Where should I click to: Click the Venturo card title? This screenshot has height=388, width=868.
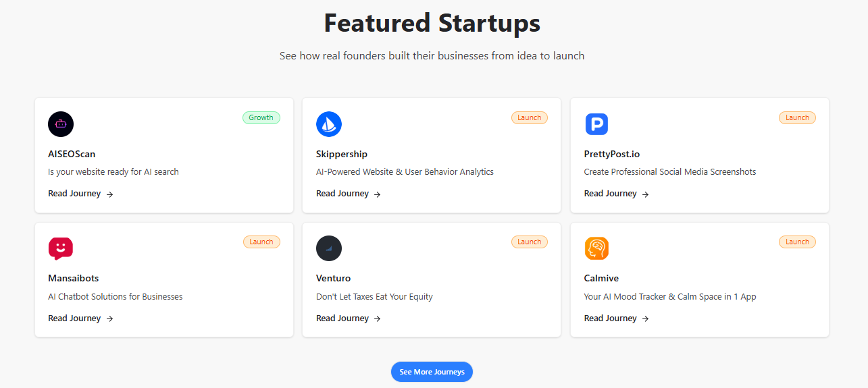[x=334, y=278]
